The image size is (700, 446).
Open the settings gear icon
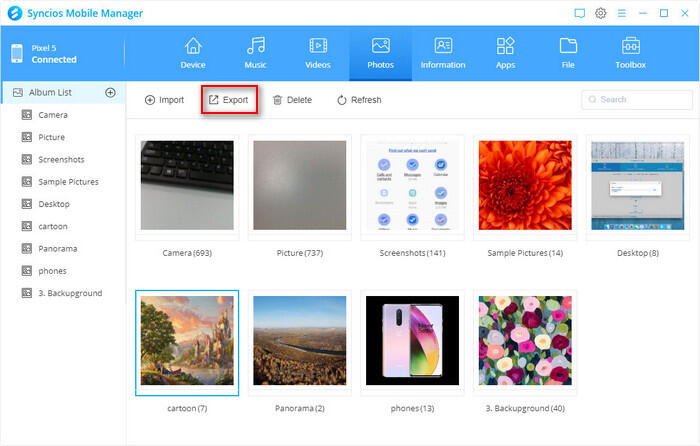click(601, 13)
